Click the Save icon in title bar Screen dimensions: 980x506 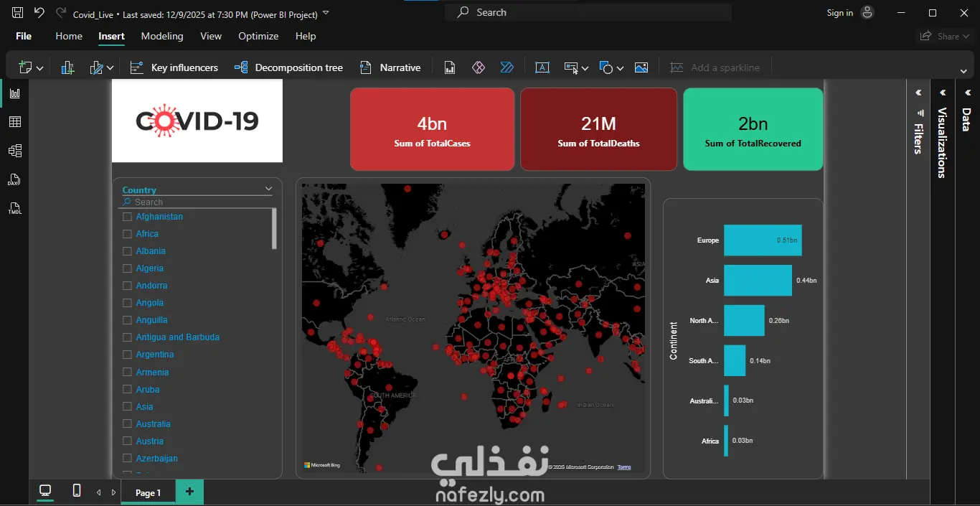click(x=18, y=13)
